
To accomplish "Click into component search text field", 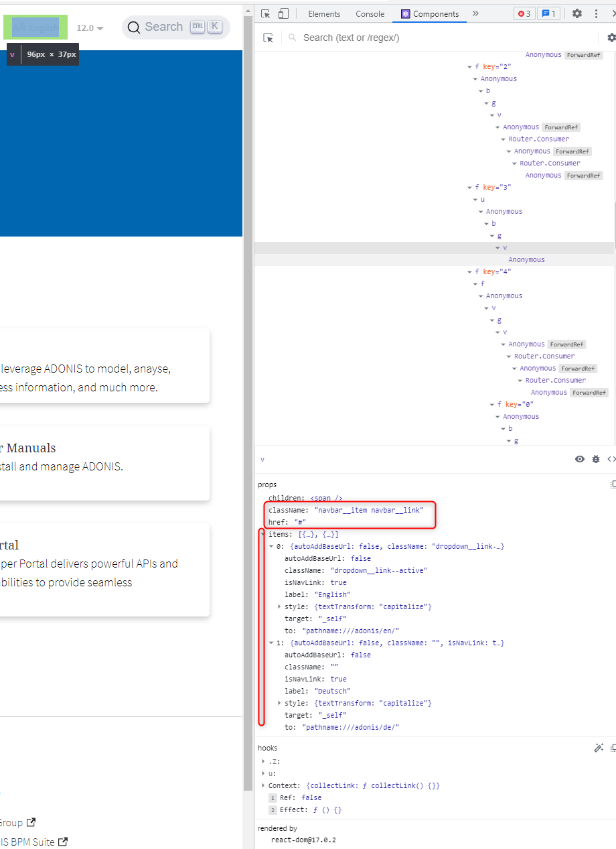I will pyautogui.click(x=442, y=38).
